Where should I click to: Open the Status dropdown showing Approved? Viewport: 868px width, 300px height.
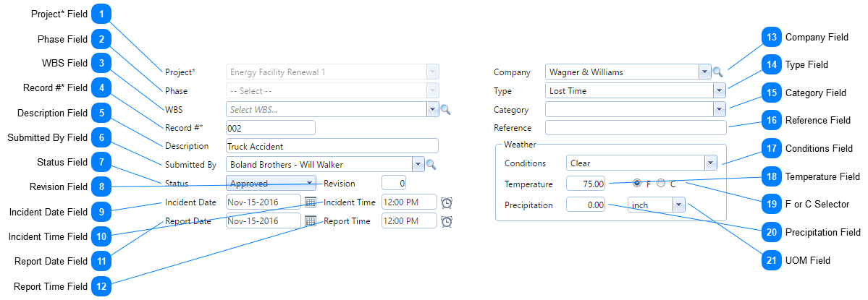click(x=310, y=184)
